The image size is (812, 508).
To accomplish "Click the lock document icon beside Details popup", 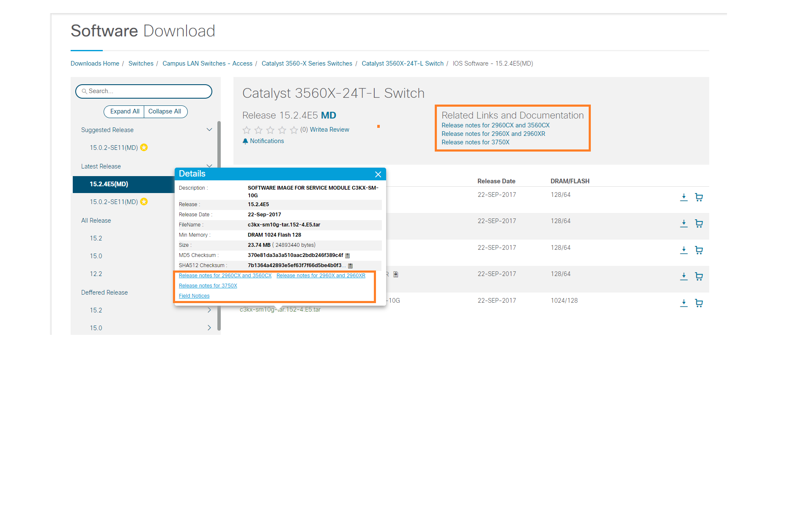I will tap(396, 274).
